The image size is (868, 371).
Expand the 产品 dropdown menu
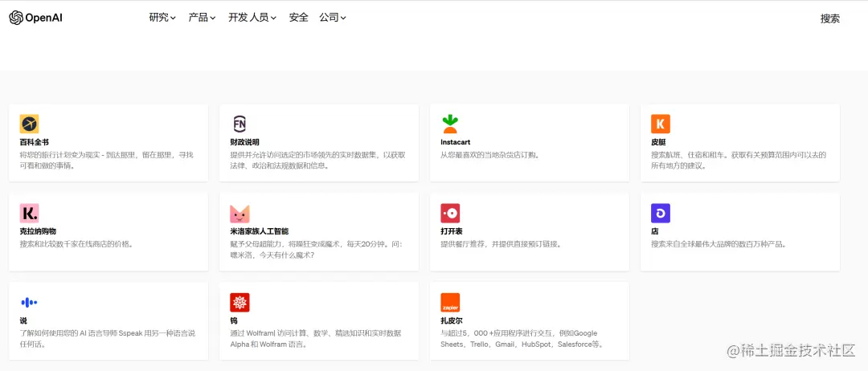pos(202,18)
